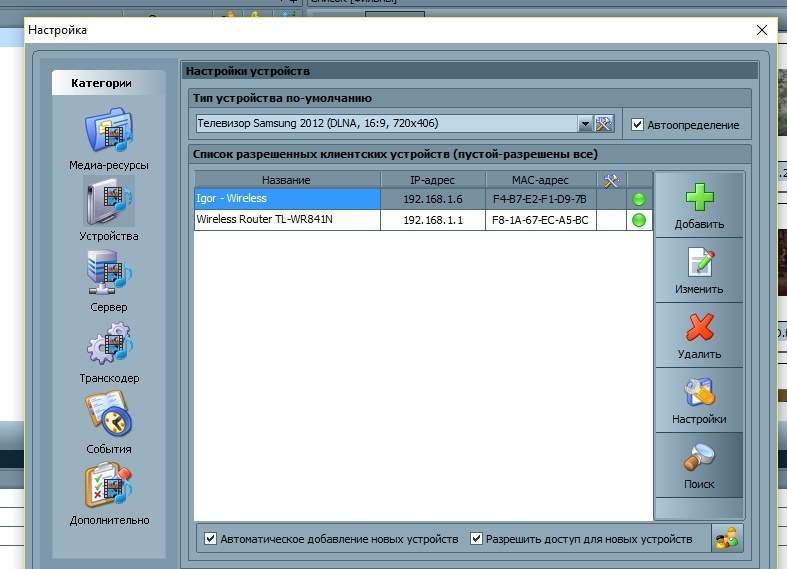Disable Автоматическое добавление новых устройств
This screenshot has height=569, width=787.
210,539
